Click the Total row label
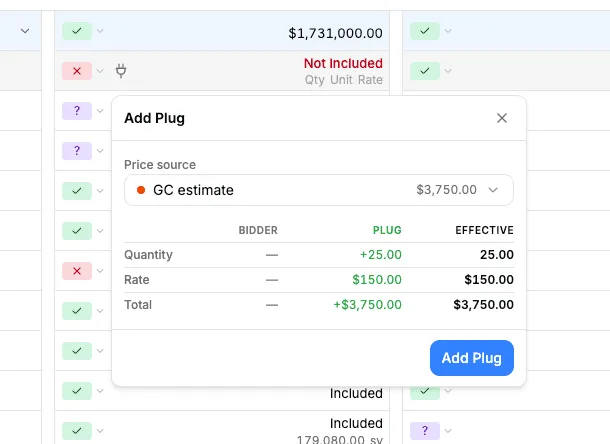Viewport: 610px width, 444px height. point(138,305)
